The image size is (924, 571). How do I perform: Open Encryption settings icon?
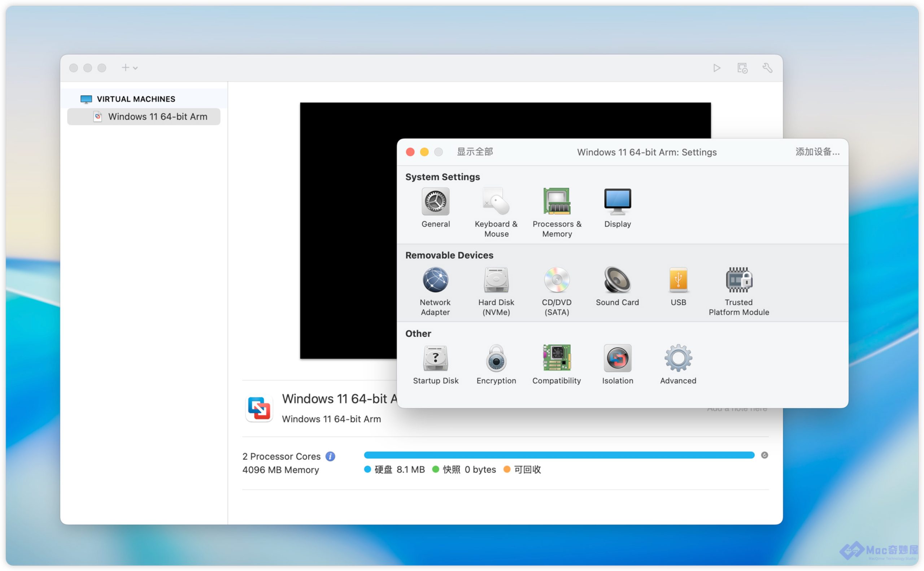pyautogui.click(x=496, y=358)
